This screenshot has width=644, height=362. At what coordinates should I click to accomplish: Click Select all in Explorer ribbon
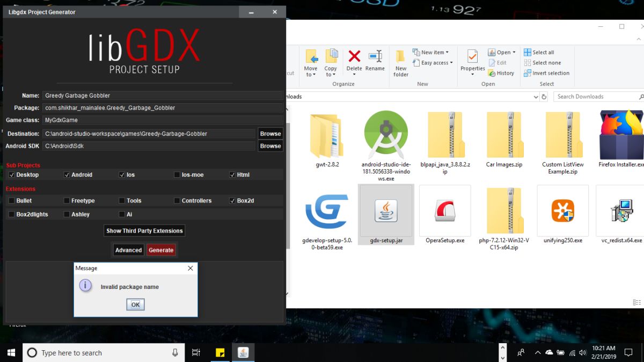coord(539,53)
